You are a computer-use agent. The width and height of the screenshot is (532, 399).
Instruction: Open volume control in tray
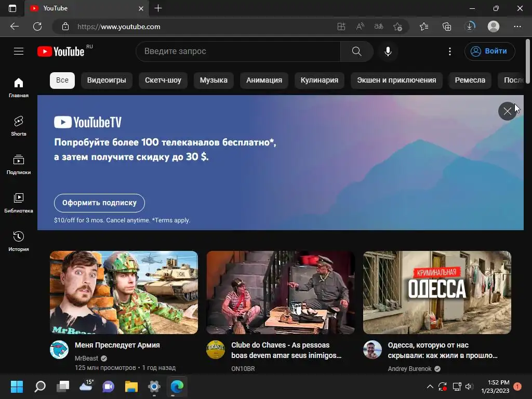coord(469,387)
